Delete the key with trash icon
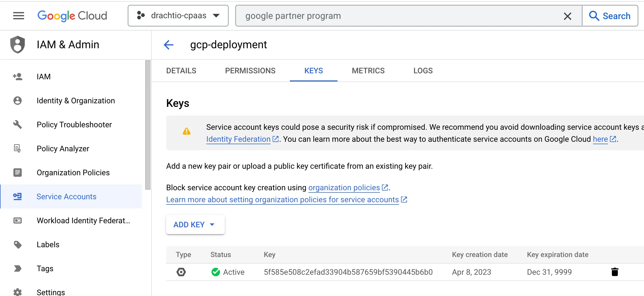 coord(615,272)
